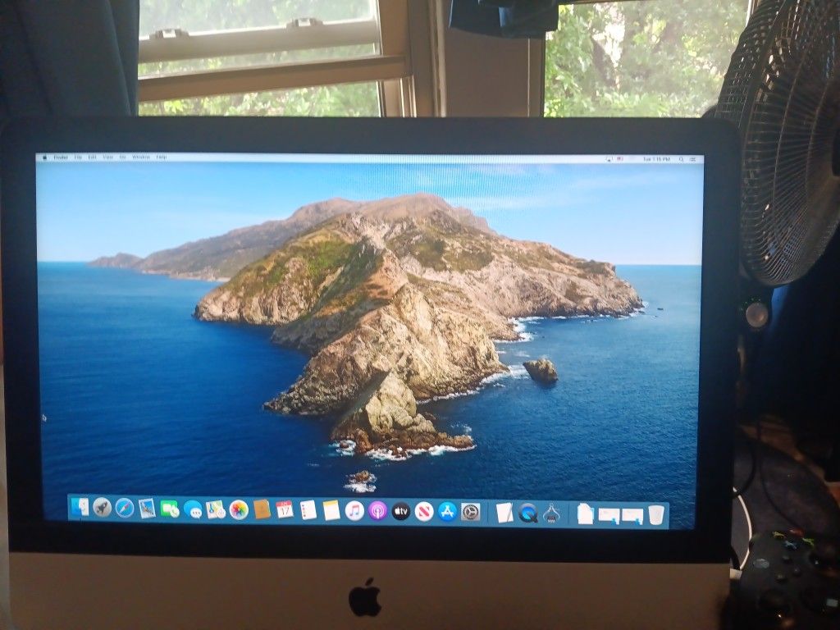The image size is (840, 630).
Task: Launch Reminders list icon in Dock
Action: pos(308,510)
